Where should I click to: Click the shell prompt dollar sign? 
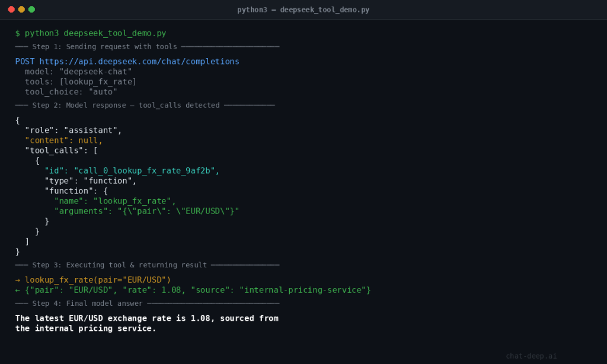click(17, 33)
